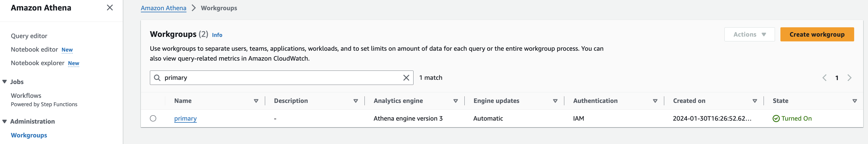This screenshot has height=144, width=868.
Task: Click the Workgroups breadcrumb text
Action: coord(219,8)
